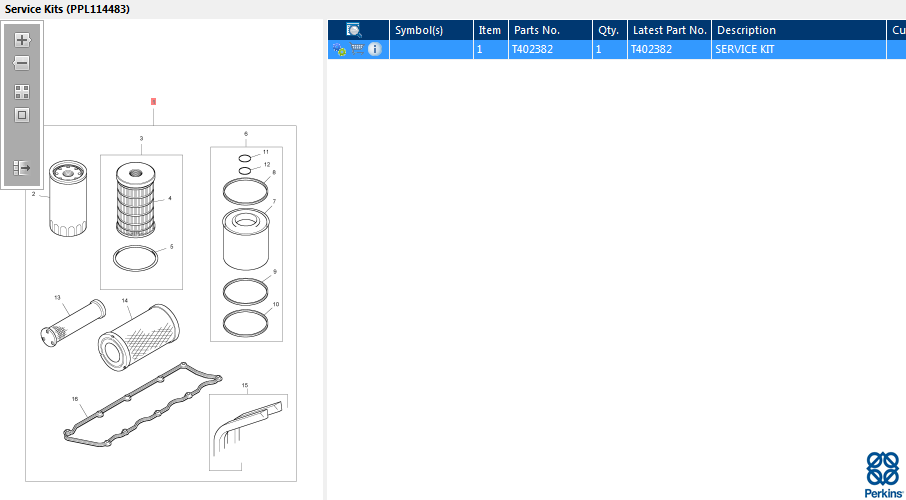The image size is (906, 500).
Task: Click the search icon in table header
Action: click(x=354, y=30)
